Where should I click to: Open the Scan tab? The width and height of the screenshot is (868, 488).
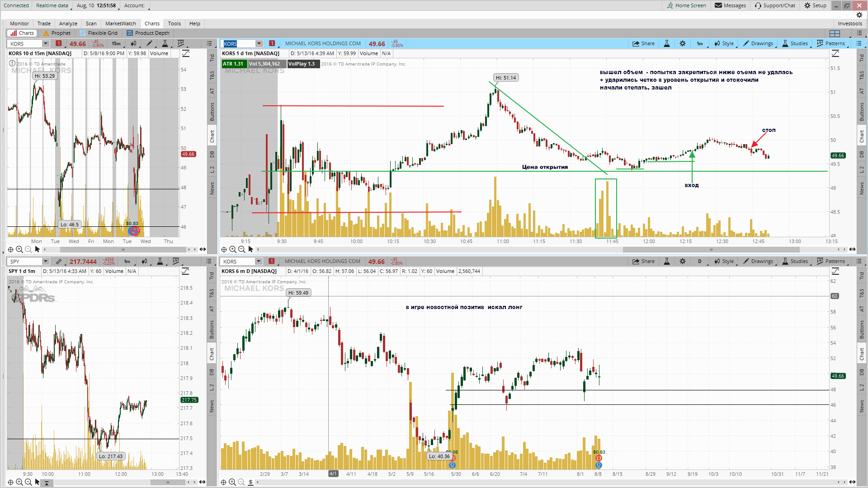click(91, 23)
